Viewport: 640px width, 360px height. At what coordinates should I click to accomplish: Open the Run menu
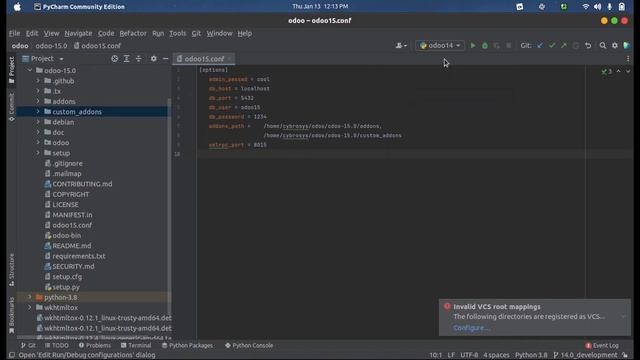(x=158, y=33)
